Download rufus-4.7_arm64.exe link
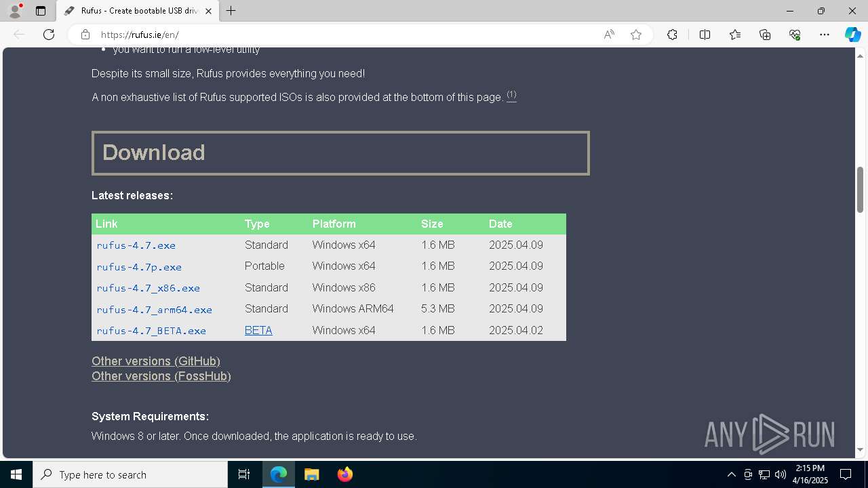 154,310
